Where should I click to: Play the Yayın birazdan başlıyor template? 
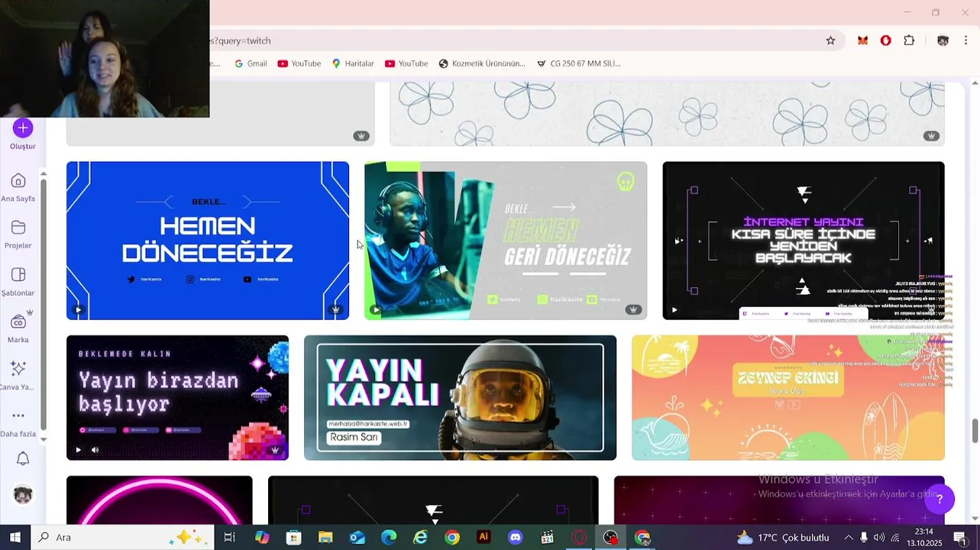click(78, 450)
